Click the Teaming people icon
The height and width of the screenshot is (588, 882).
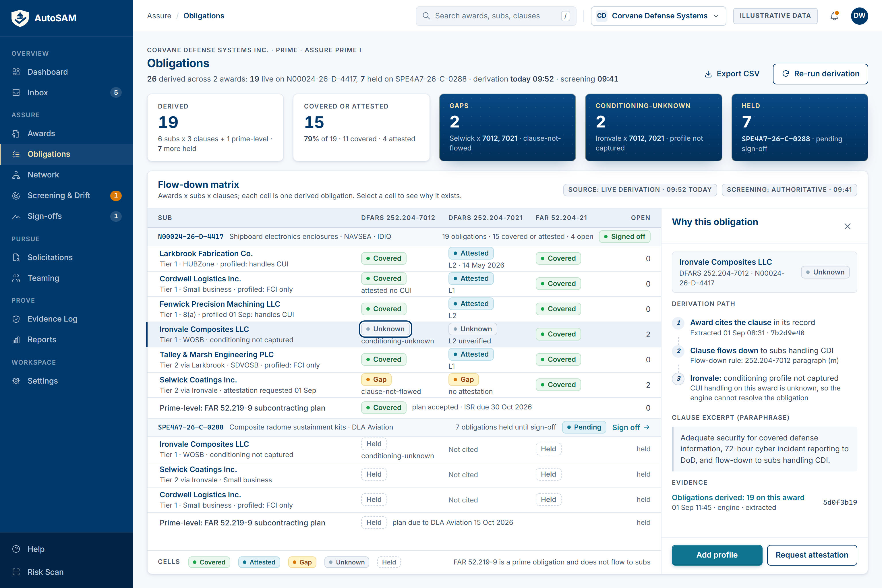tap(16, 278)
